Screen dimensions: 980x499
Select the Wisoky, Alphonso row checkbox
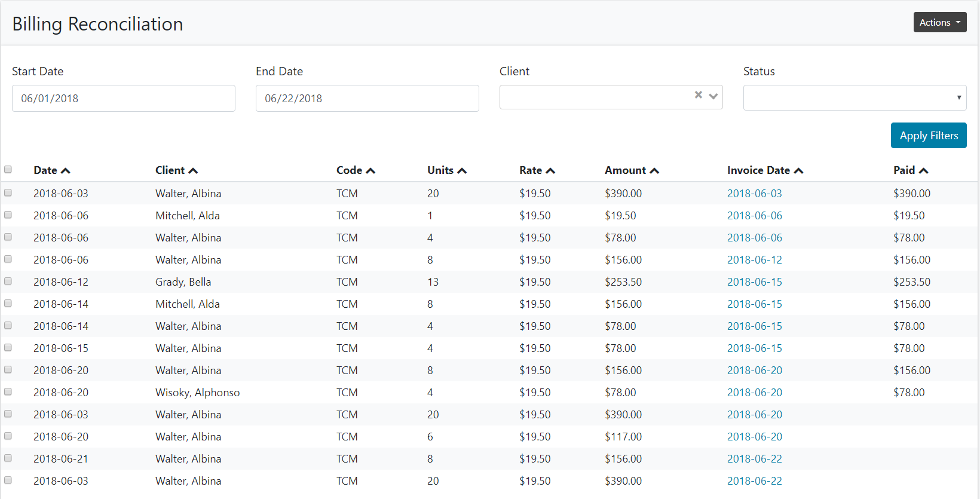(8, 392)
